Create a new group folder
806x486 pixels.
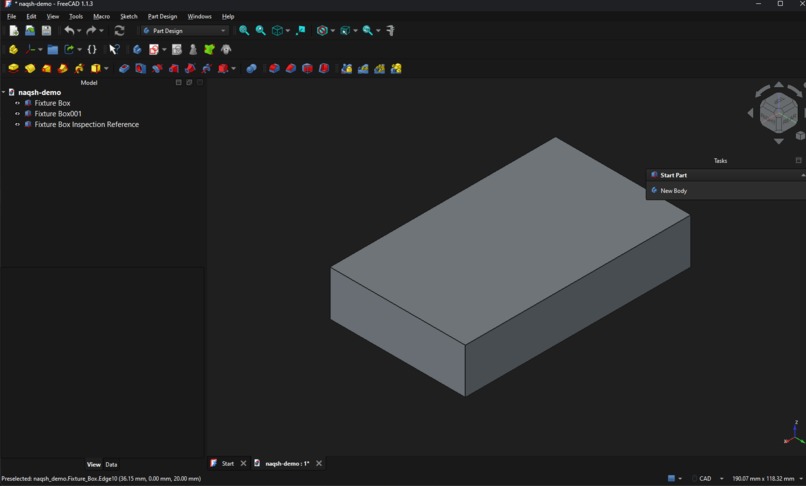pos(52,50)
